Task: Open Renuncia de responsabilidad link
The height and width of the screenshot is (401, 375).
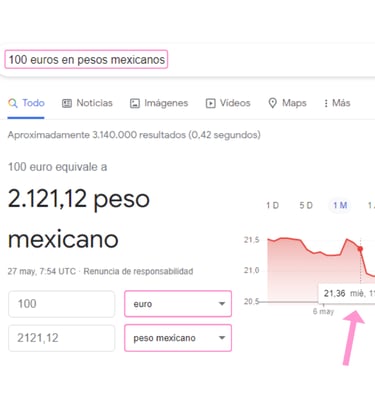Action: point(138,271)
